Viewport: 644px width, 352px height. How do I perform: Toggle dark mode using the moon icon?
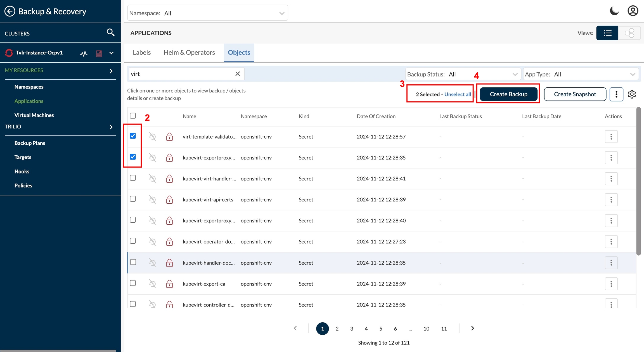(614, 11)
